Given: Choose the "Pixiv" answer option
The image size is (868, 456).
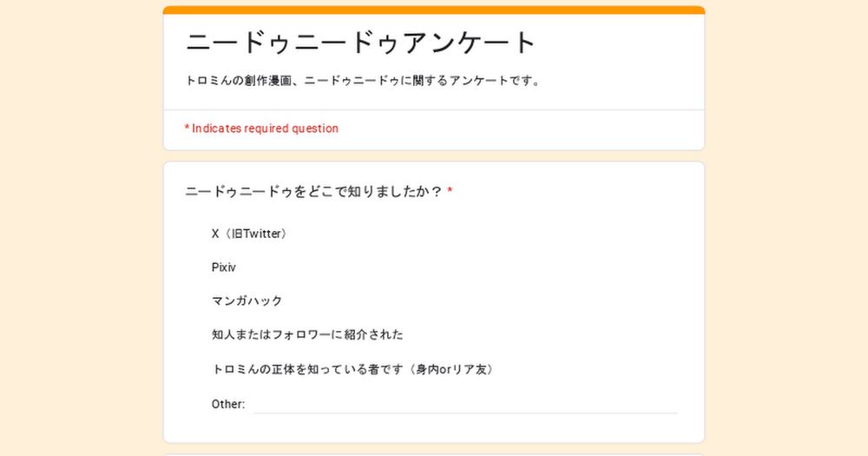Looking at the screenshot, I should pos(224,268).
